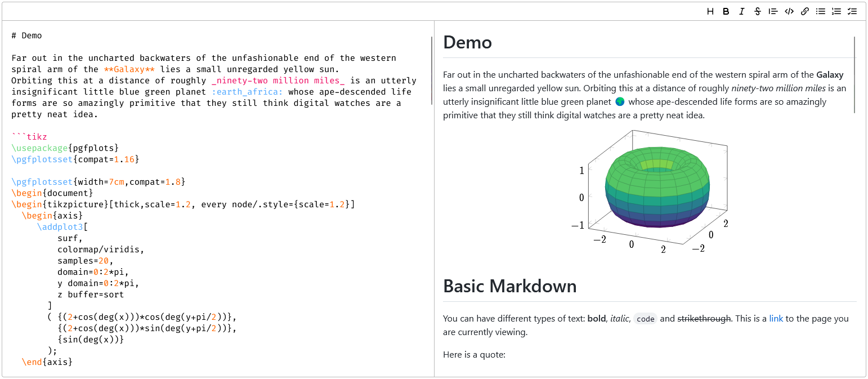Click the "Basic Markdown" heading in the preview

(509, 286)
